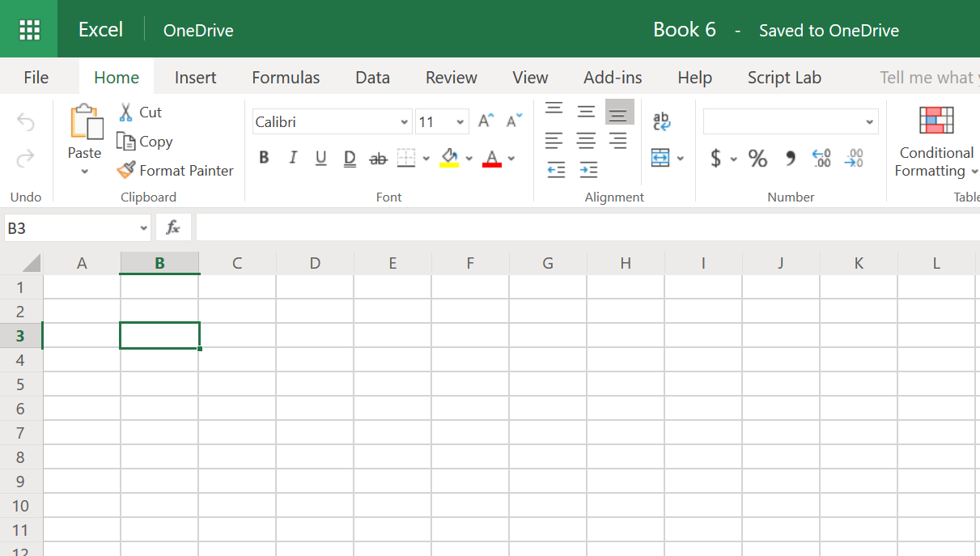Expand the currency format arrow

click(x=734, y=159)
